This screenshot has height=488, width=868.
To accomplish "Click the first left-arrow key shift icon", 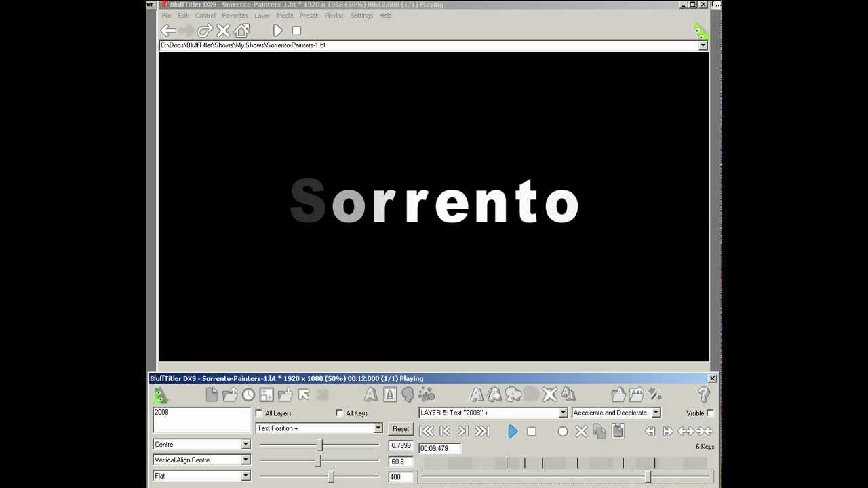I will click(650, 431).
